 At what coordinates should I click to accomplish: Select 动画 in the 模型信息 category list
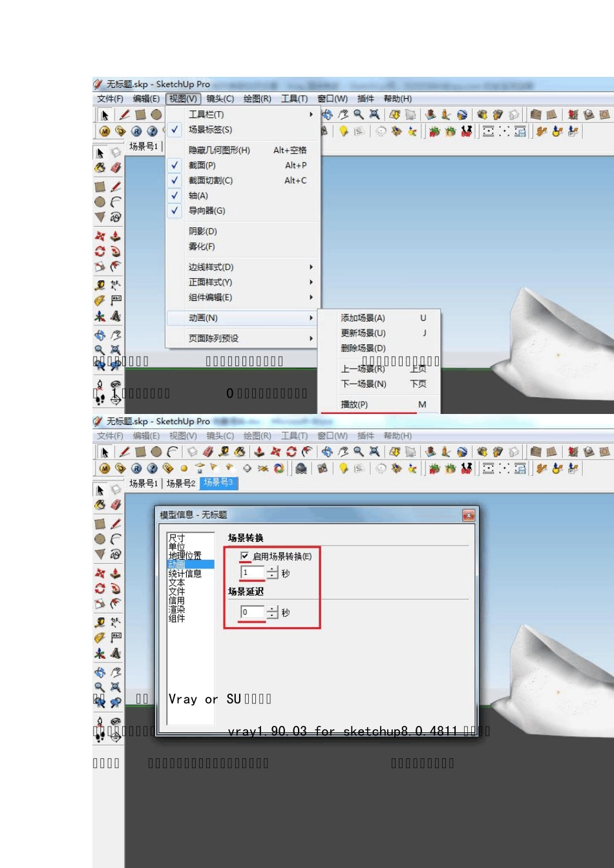pyautogui.click(x=191, y=564)
